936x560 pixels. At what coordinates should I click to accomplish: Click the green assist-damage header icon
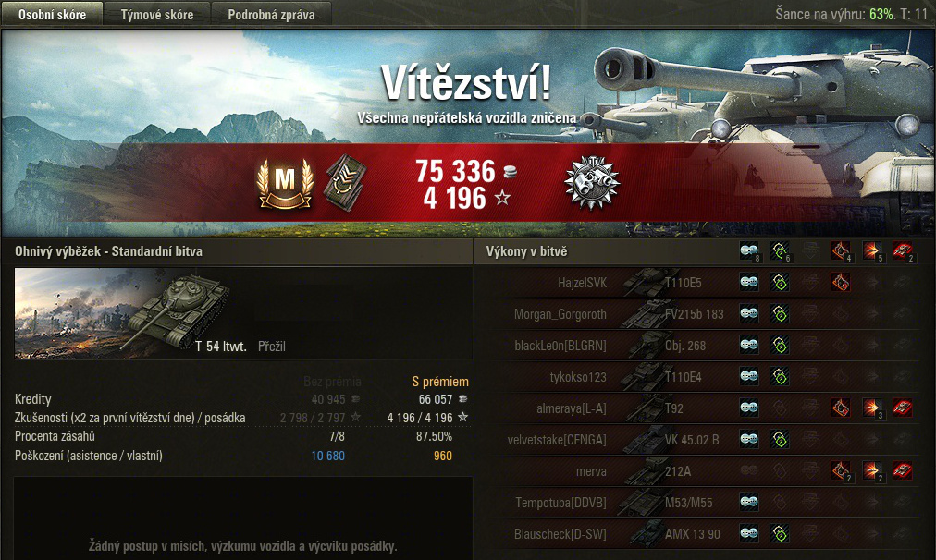tap(780, 251)
